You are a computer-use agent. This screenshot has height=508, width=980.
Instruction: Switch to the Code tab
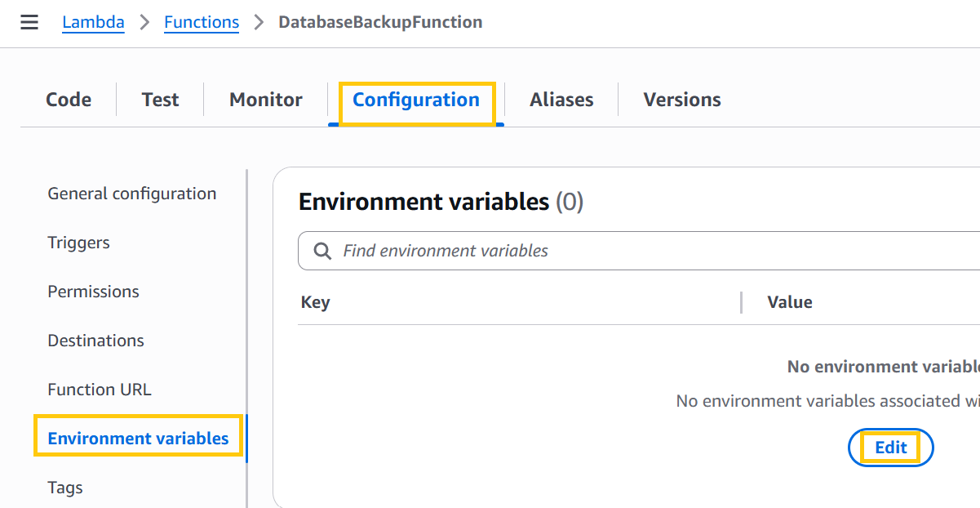tap(69, 100)
